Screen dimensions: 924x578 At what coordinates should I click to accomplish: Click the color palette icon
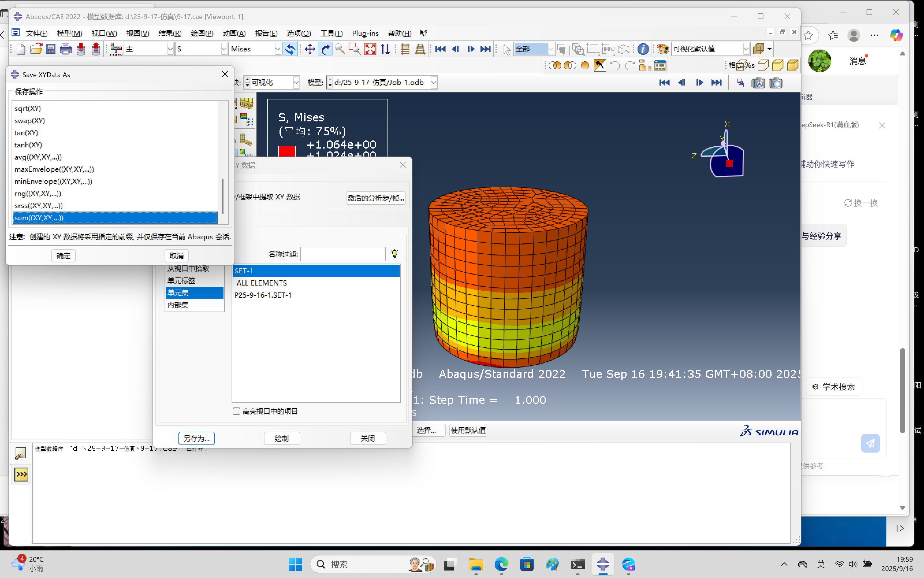point(663,49)
